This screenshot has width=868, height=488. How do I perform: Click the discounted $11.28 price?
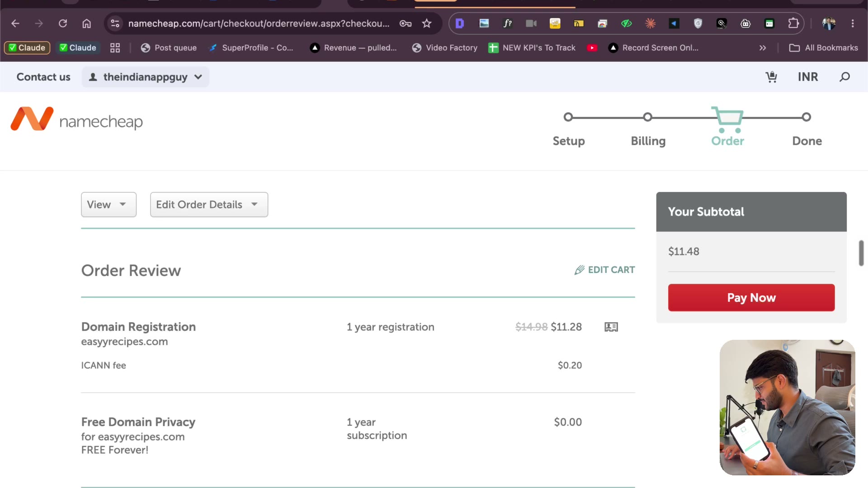click(566, 327)
